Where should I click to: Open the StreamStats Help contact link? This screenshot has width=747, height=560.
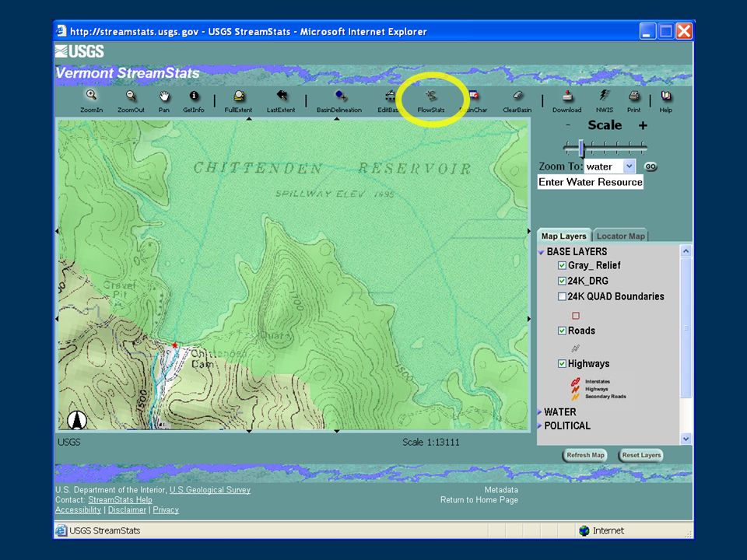click(120, 500)
